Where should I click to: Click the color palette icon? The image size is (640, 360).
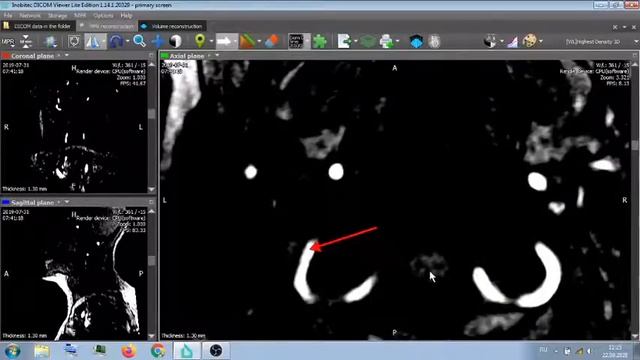click(529, 41)
